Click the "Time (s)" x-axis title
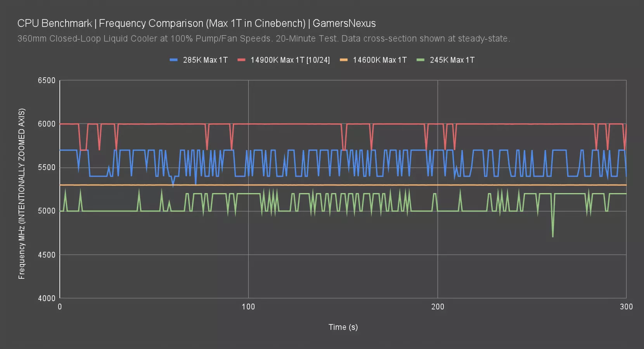The width and height of the screenshot is (644, 349). pyautogui.click(x=343, y=327)
